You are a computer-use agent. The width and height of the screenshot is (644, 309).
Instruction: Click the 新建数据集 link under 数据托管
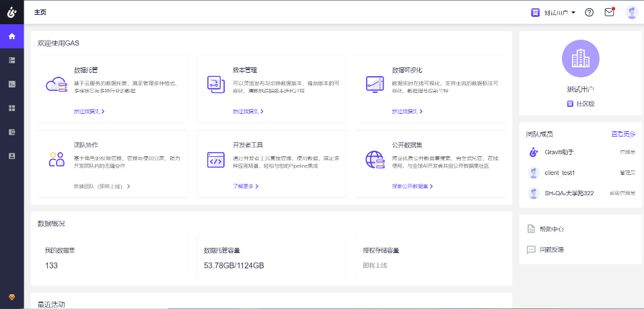point(89,111)
